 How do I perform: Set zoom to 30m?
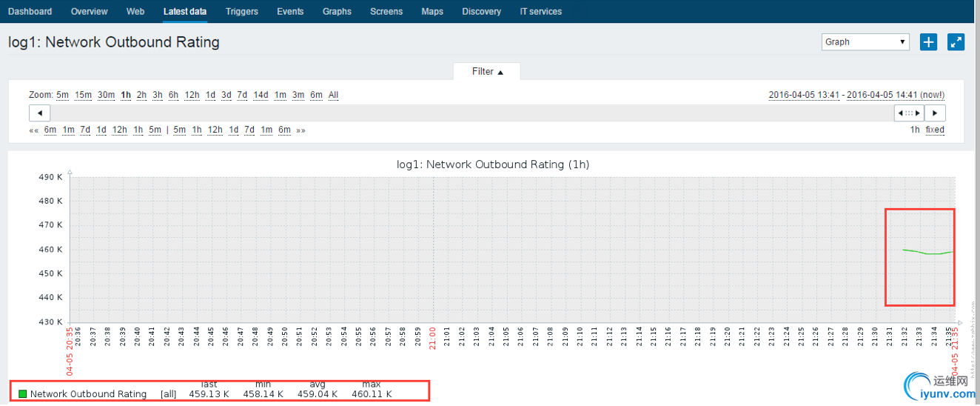click(x=106, y=95)
